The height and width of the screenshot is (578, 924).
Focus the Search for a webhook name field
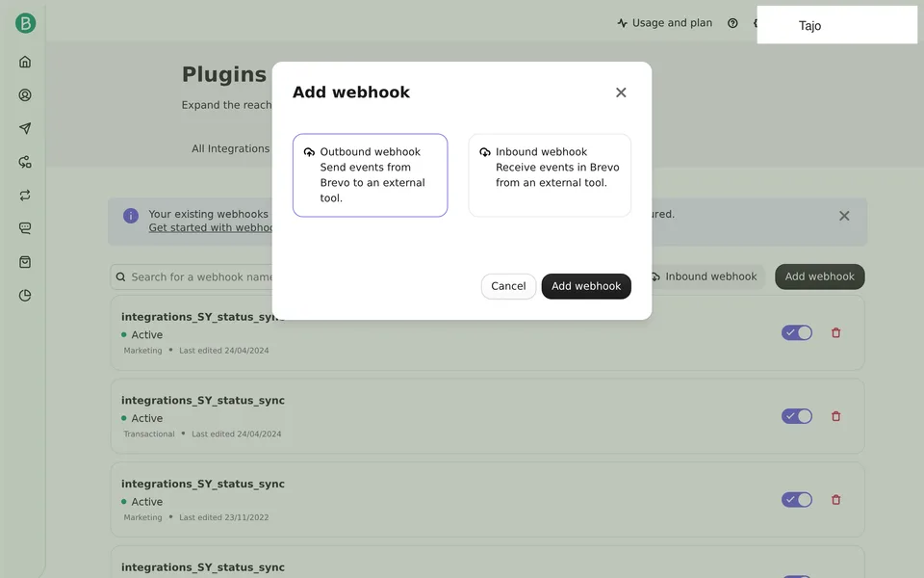point(192,276)
